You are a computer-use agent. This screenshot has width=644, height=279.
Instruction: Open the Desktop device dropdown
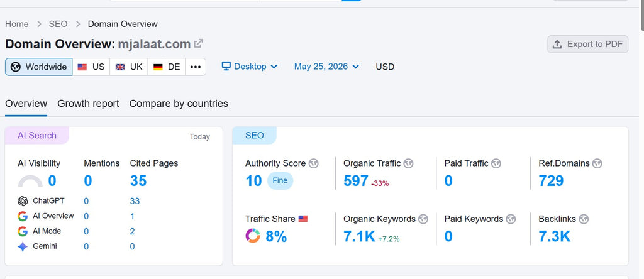pyautogui.click(x=250, y=67)
